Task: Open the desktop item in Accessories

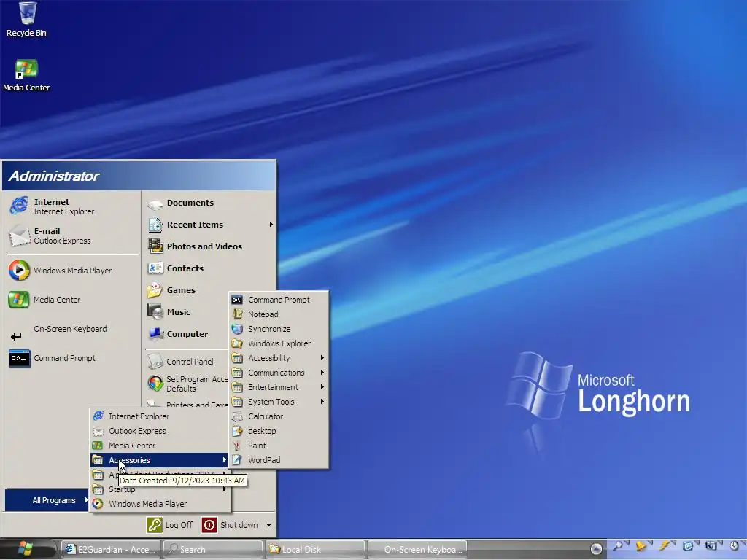Action: pyautogui.click(x=279, y=431)
